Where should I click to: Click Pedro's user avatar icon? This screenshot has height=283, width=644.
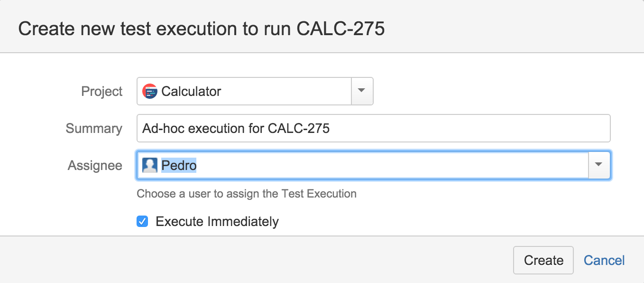[x=150, y=165]
